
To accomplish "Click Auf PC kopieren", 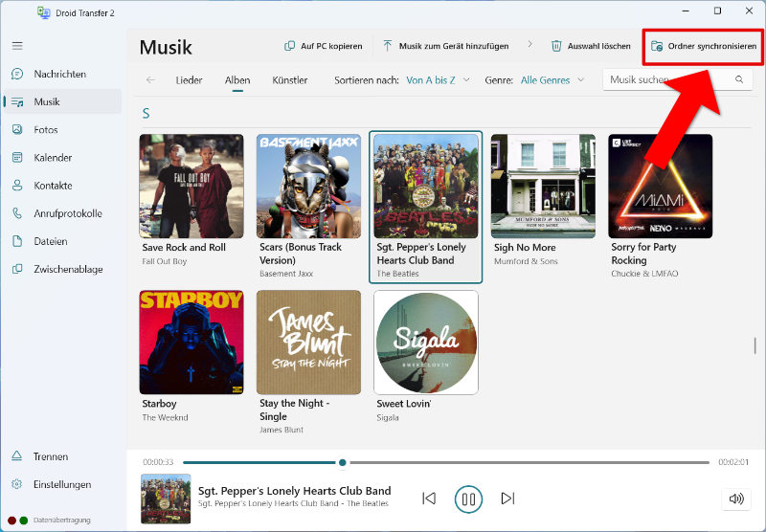I will (x=324, y=46).
